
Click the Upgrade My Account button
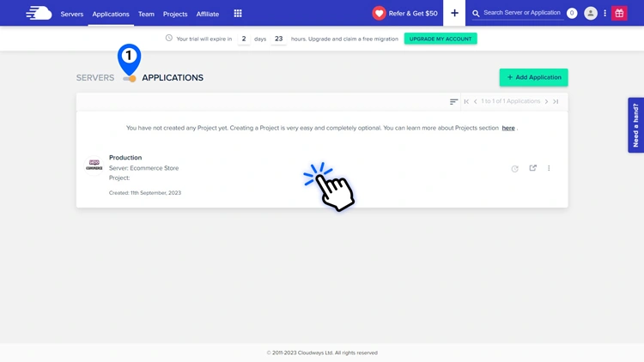tap(440, 39)
